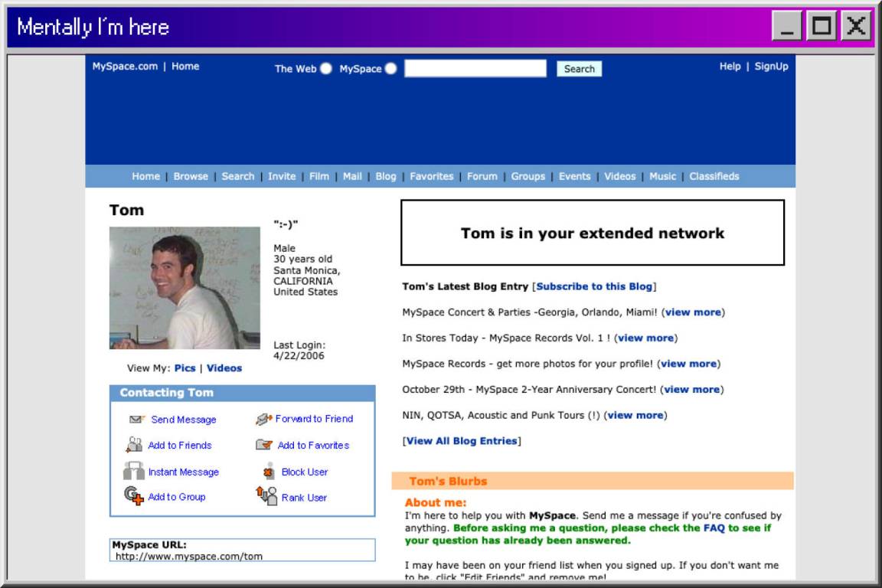This screenshot has width=882, height=588.
Task: Open Events in navigation bar
Action: (574, 176)
